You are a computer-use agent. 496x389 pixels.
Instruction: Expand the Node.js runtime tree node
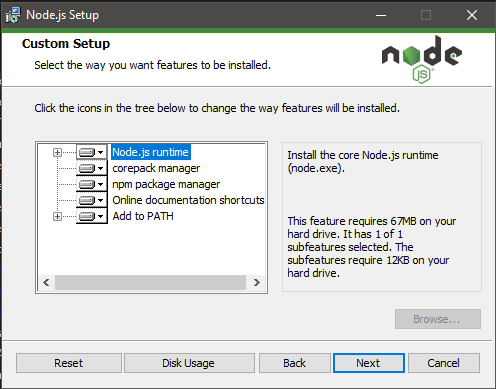coord(57,152)
